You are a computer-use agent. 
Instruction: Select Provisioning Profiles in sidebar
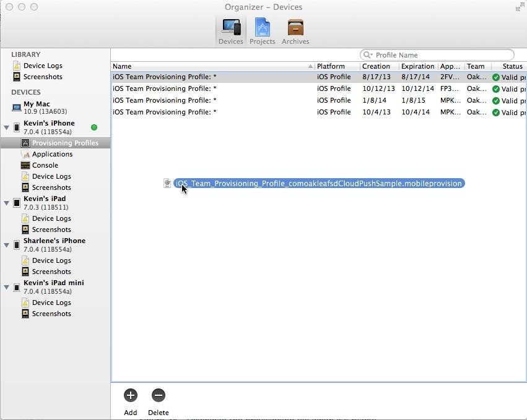coord(64,143)
